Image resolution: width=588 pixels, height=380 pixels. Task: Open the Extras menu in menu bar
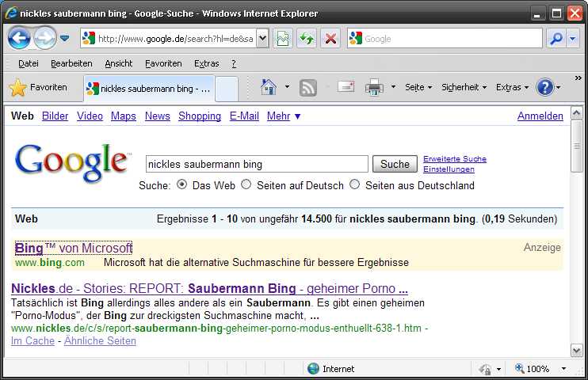tap(206, 63)
